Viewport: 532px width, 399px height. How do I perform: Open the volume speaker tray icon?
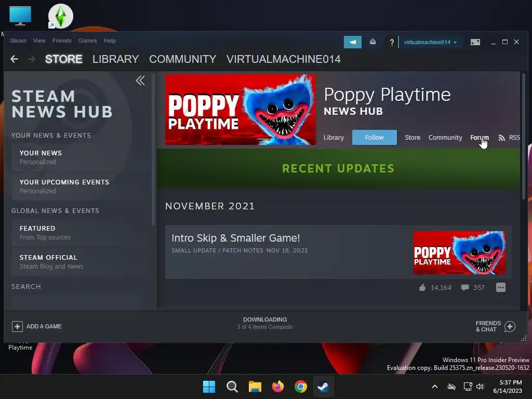pyautogui.click(x=480, y=387)
